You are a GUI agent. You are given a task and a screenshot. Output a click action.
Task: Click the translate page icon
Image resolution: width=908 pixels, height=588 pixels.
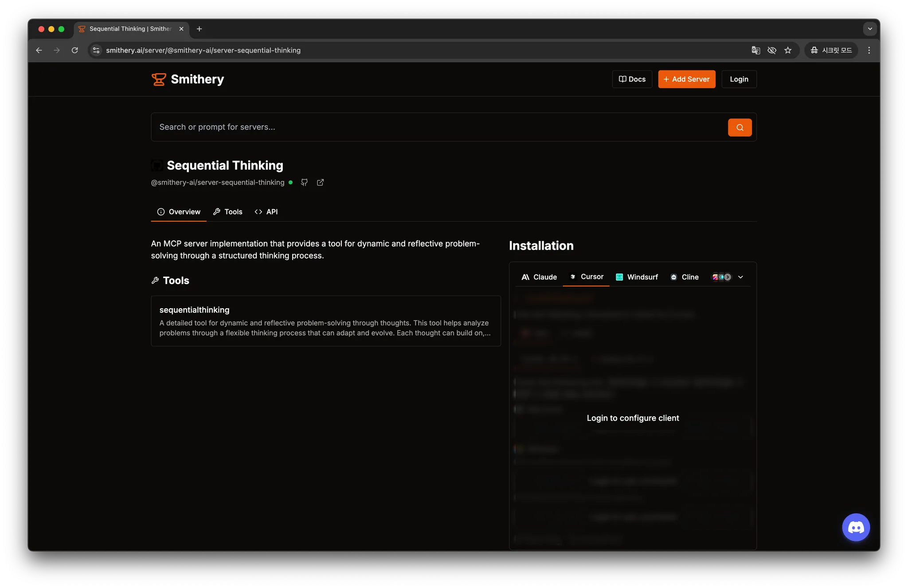pyautogui.click(x=756, y=51)
